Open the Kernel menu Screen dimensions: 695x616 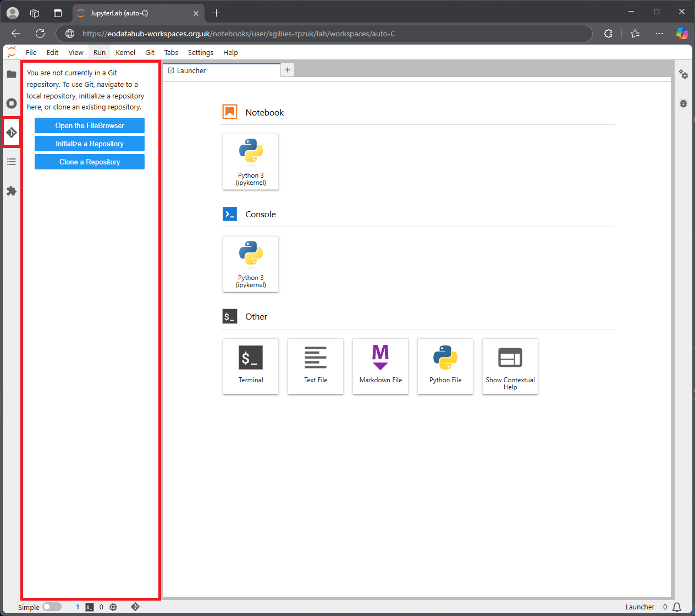click(125, 53)
